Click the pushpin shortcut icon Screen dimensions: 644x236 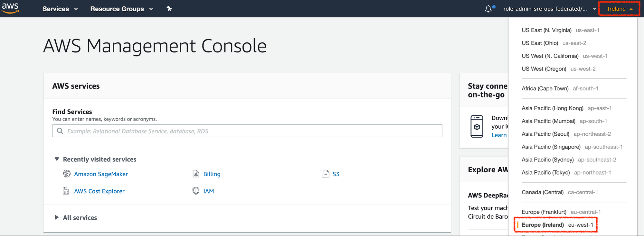pos(169,9)
